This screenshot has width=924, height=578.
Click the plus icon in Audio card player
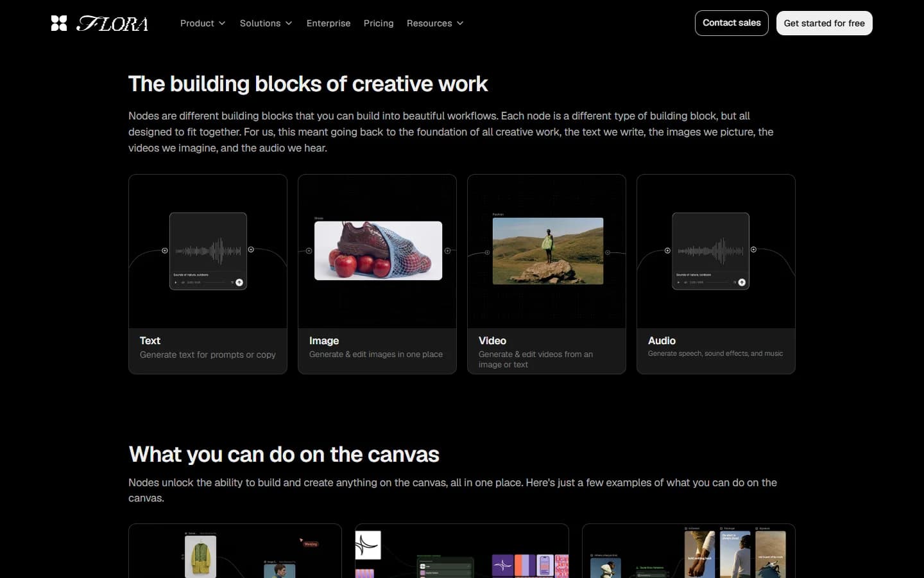point(742,283)
